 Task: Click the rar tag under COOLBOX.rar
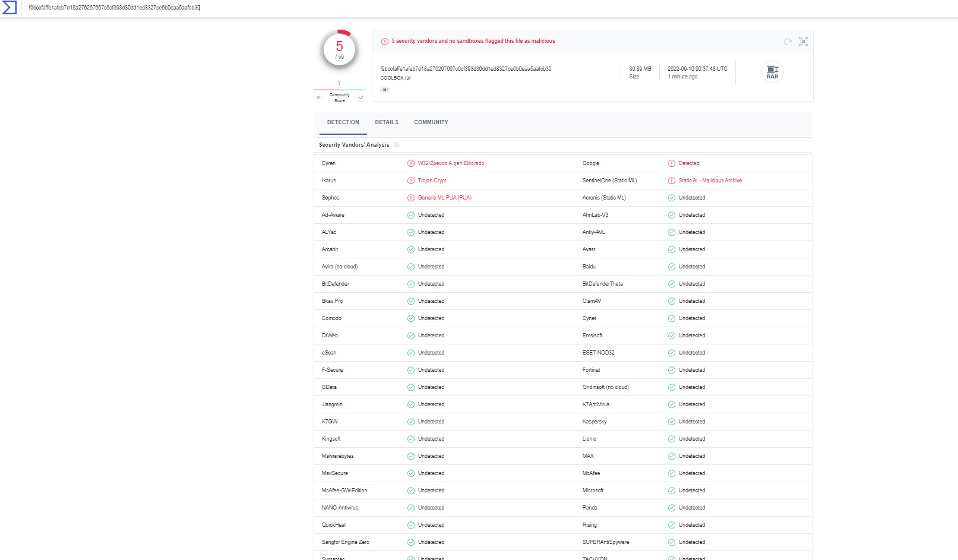point(385,90)
